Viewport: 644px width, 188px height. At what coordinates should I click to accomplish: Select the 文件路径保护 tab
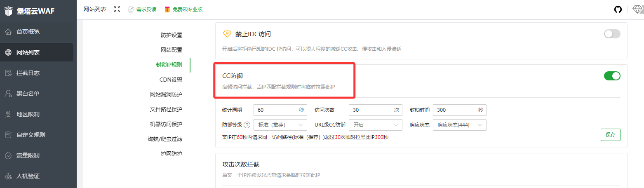[x=166, y=109]
